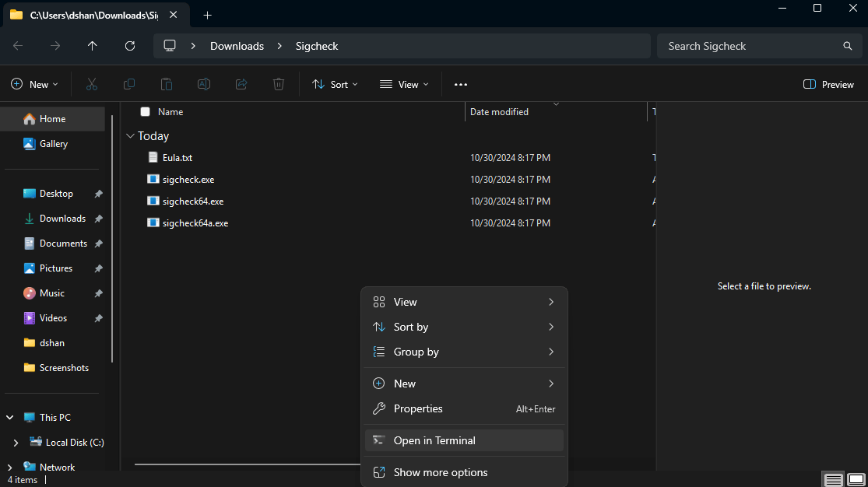Open the See more ellipsis menu
Screen dimensions: 868x487
461,84
